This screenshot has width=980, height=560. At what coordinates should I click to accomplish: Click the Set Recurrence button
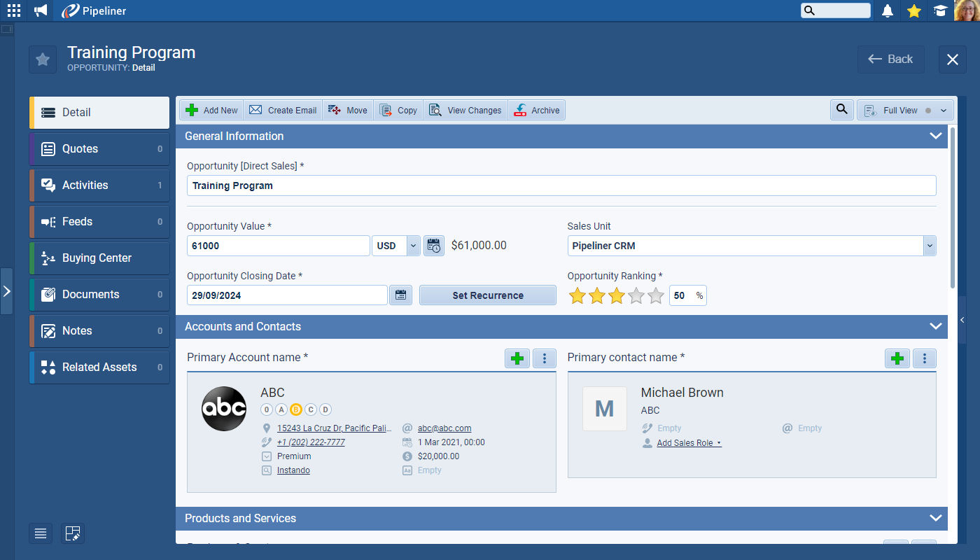point(487,295)
